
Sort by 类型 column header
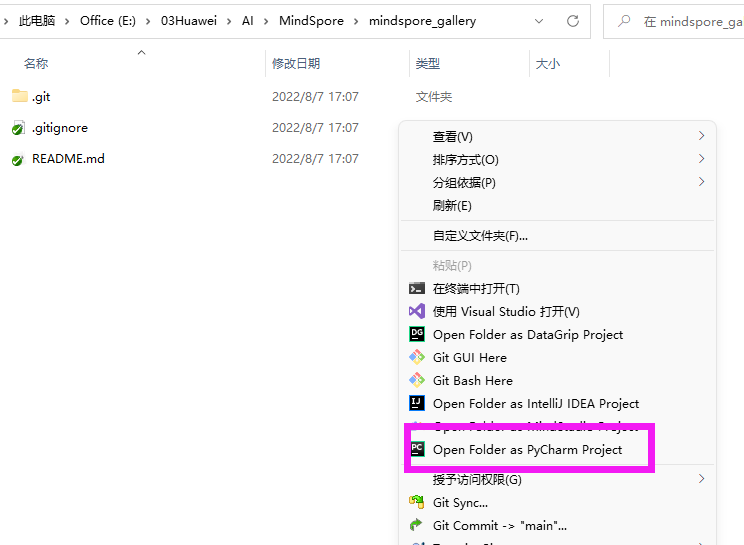[428, 64]
